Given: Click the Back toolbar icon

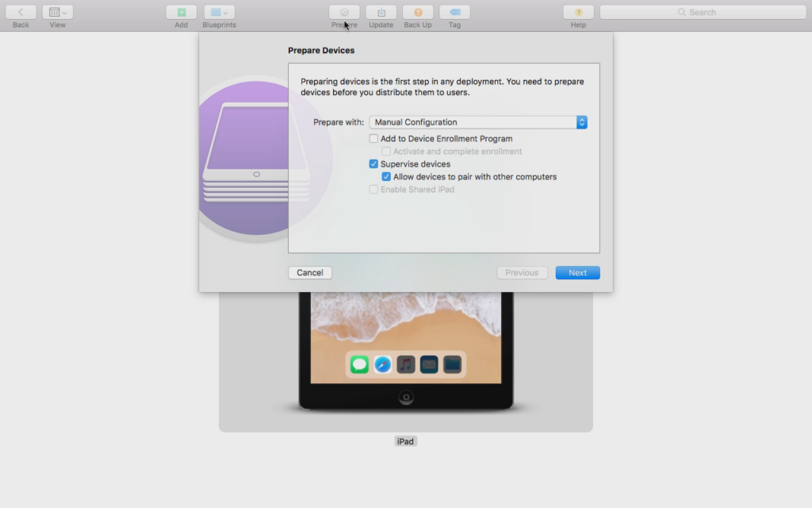Looking at the screenshot, I should [21, 13].
